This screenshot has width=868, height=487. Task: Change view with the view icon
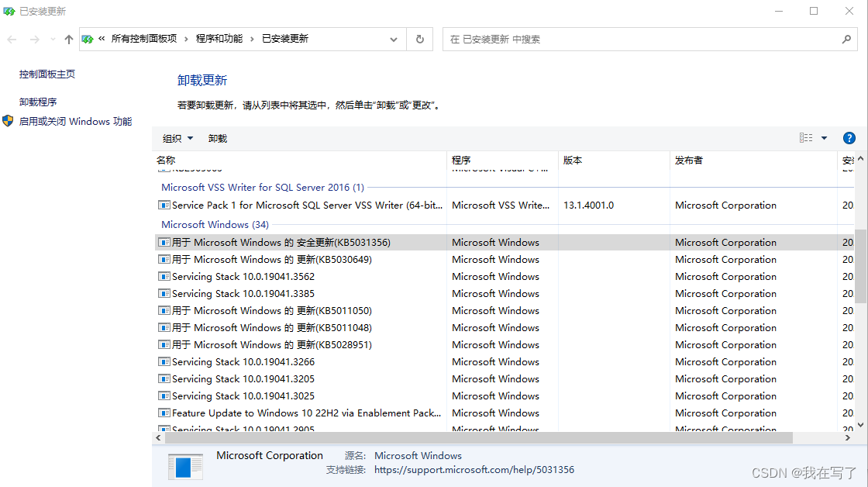[x=806, y=138]
